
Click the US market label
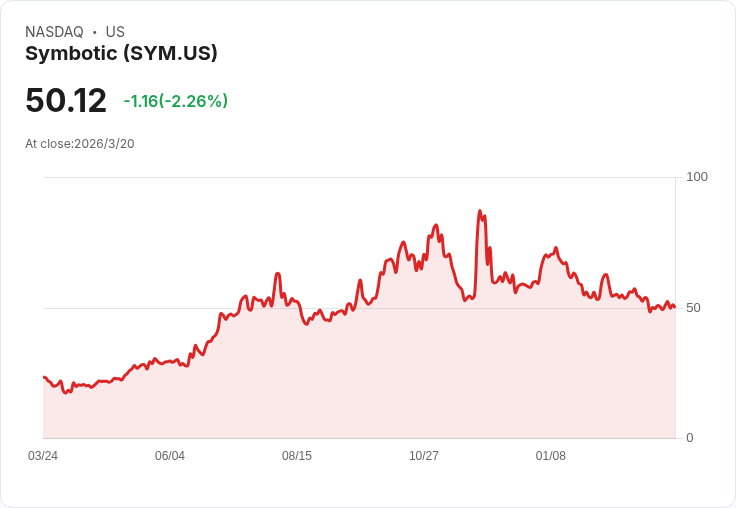pos(115,32)
